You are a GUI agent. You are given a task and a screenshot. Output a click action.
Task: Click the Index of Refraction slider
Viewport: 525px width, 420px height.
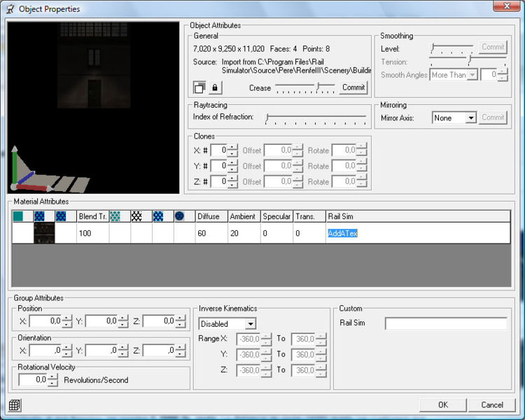pos(316,117)
